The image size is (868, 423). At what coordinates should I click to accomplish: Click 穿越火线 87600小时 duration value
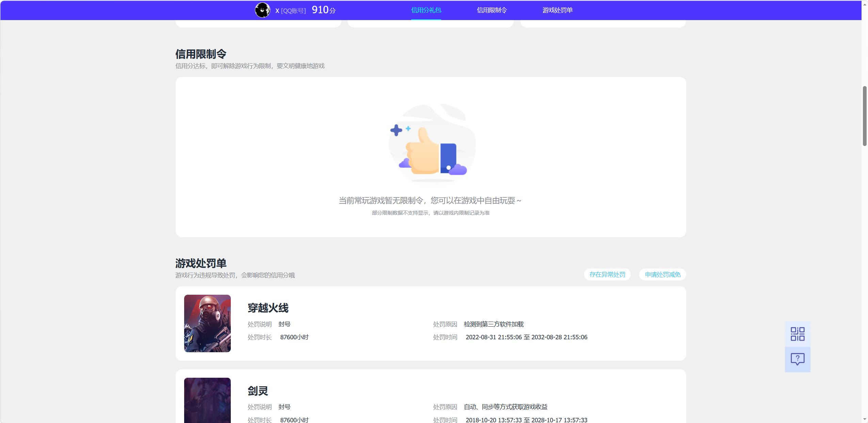[294, 337]
